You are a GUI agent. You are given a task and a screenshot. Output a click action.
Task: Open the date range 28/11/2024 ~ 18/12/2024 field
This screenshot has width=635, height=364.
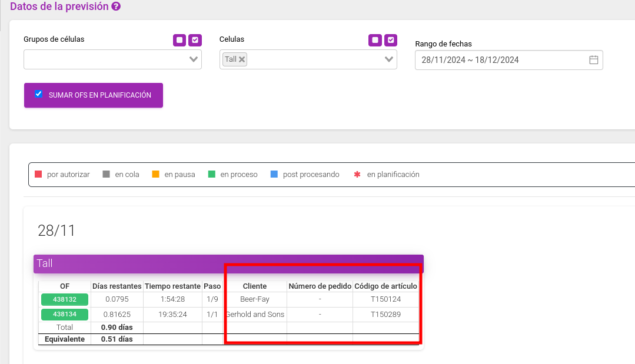click(x=508, y=60)
